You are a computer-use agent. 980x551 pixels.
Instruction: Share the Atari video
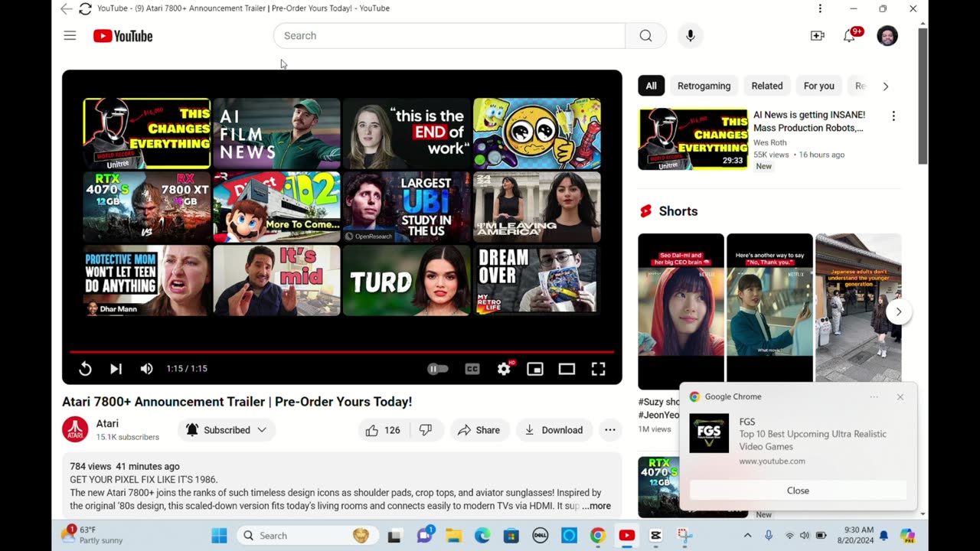479,430
